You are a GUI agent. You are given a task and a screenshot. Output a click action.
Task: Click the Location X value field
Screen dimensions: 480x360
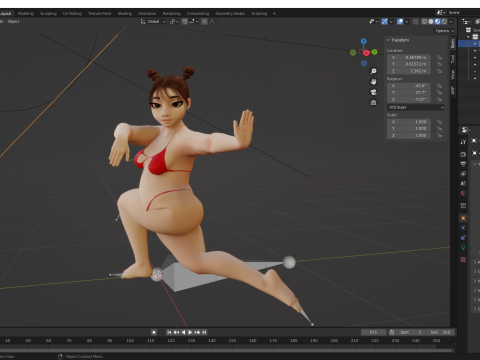pos(409,57)
